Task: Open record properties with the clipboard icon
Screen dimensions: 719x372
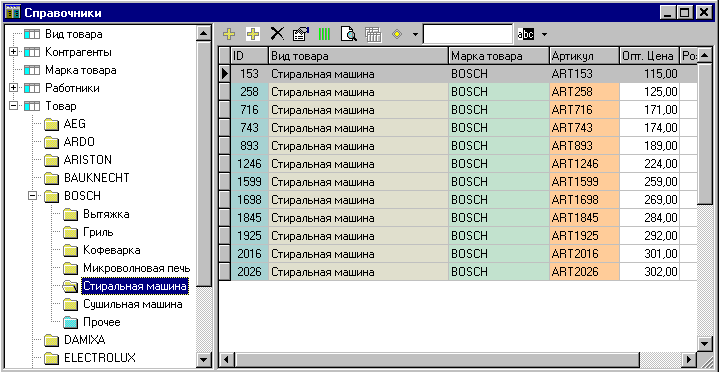Action: pos(301,34)
